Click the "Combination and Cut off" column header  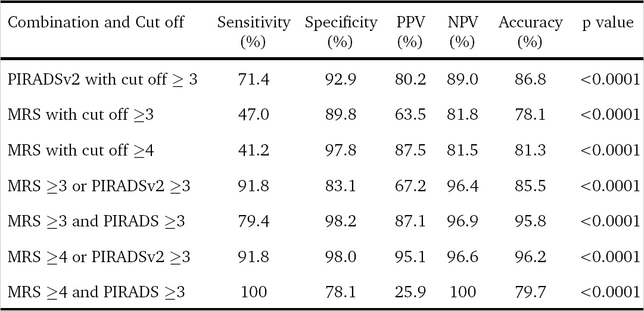(96, 23)
